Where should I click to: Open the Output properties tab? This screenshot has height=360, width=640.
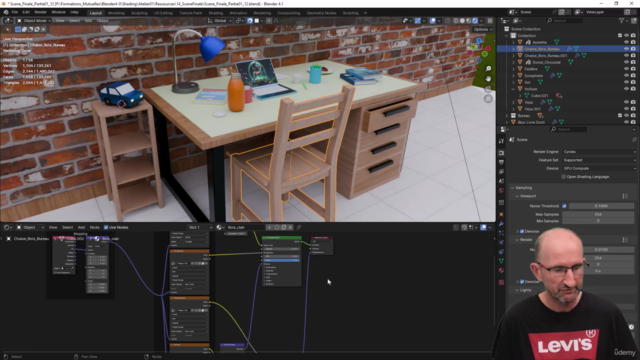click(x=501, y=162)
